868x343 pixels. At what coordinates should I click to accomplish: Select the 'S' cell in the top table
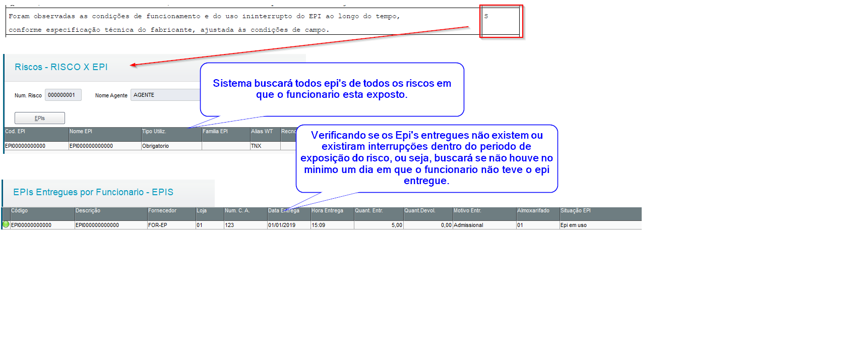click(x=501, y=21)
